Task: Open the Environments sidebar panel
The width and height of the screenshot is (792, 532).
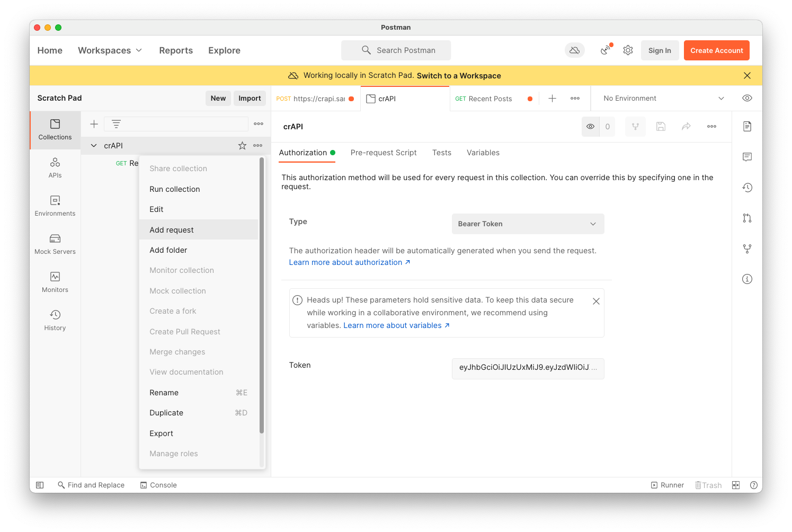Action: tap(55, 206)
